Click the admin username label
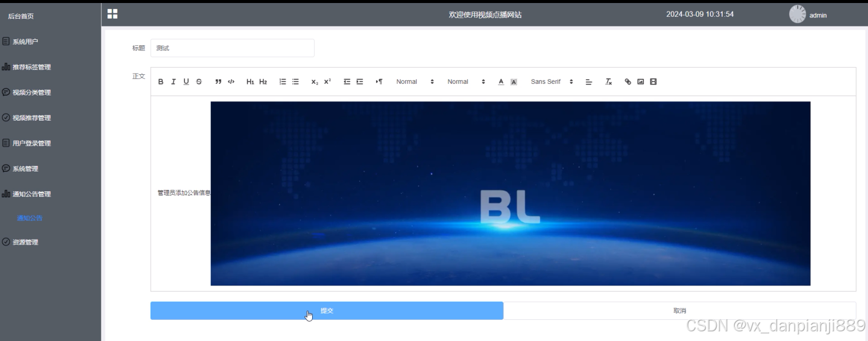 pyautogui.click(x=818, y=15)
